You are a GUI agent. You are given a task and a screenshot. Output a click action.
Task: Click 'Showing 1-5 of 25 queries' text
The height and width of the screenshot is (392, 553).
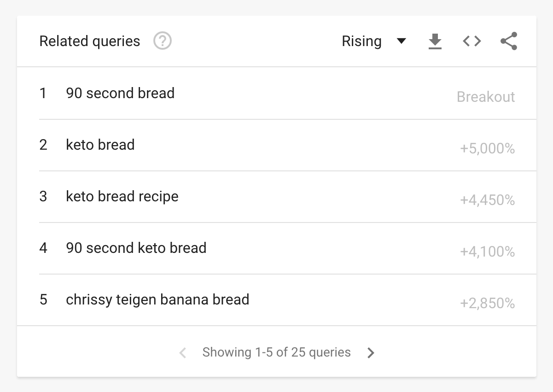point(276,353)
